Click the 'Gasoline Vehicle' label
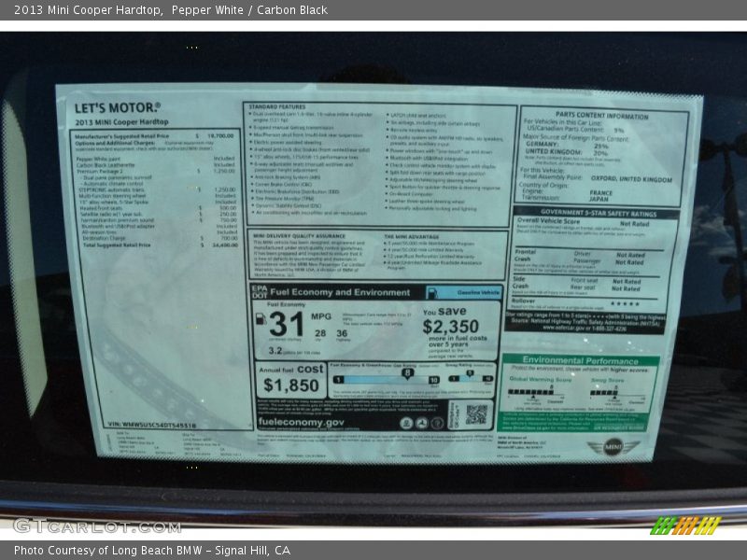The height and width of the screenshot is (560, 747). tap(478, 292)
